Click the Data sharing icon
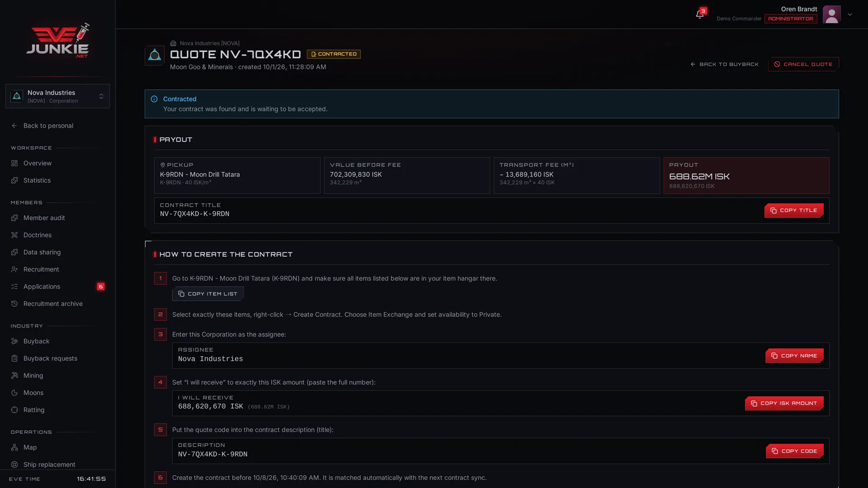The width and height of the screenshot is (868, 488). point(14,252)
